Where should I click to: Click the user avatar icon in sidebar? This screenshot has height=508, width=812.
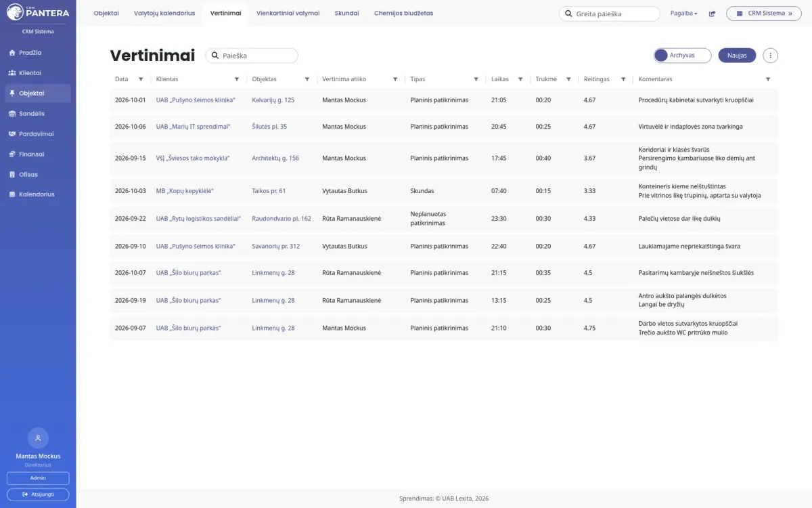[38, 438]
